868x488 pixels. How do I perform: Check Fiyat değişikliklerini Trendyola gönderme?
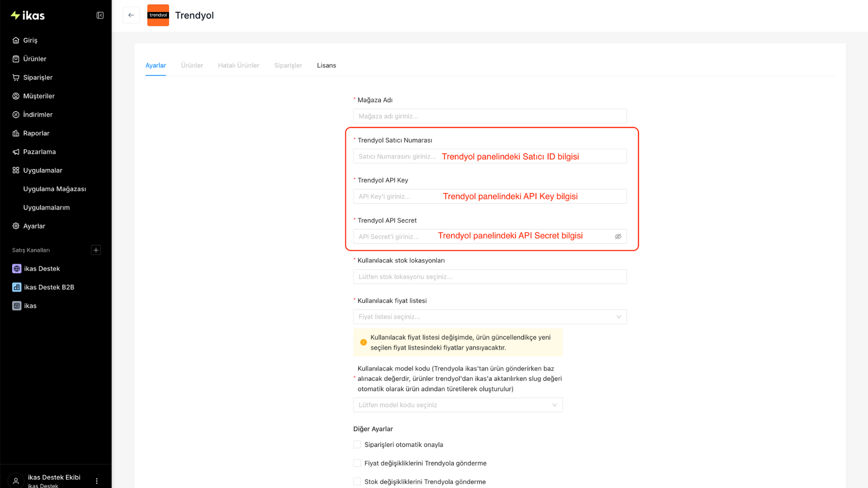(357, 463)
